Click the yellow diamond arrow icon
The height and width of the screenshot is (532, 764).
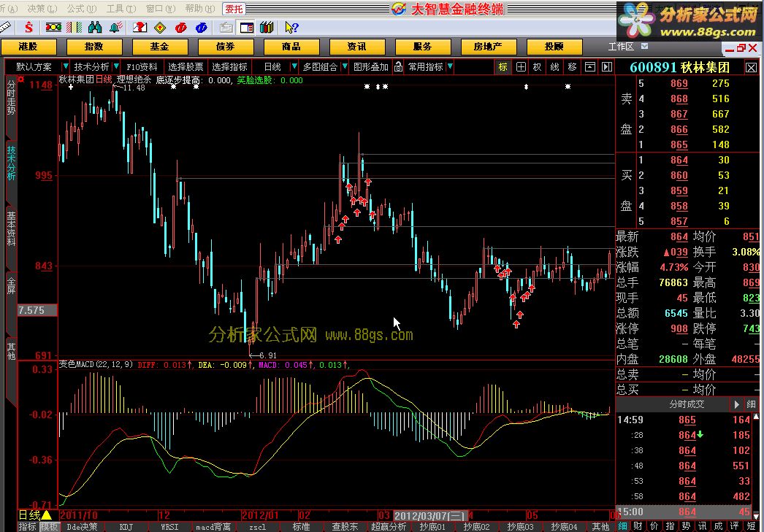(x=160, y=28)
